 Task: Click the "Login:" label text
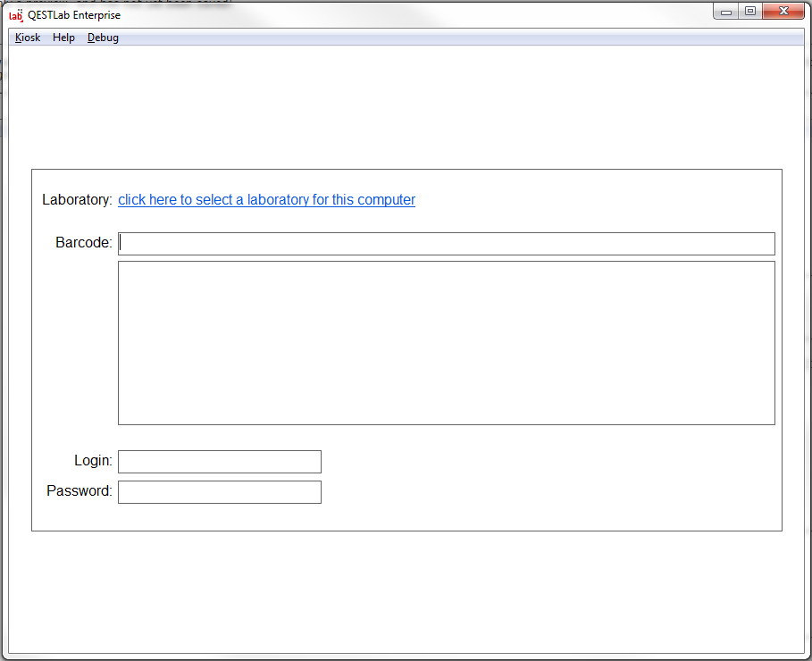click(93, 461)
